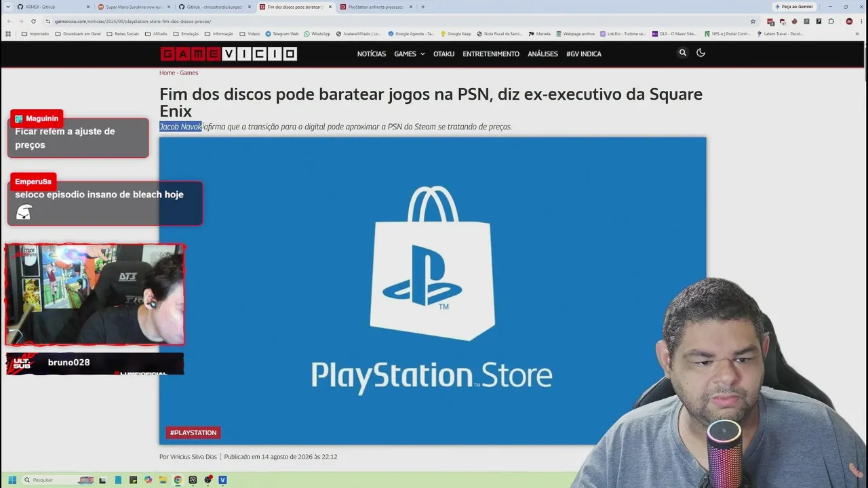The width and height of the screenshot is (868, 488).
Task: Open the Chrome apps grid shortcut
Action: pyautogui.click(x=8, y=34)
